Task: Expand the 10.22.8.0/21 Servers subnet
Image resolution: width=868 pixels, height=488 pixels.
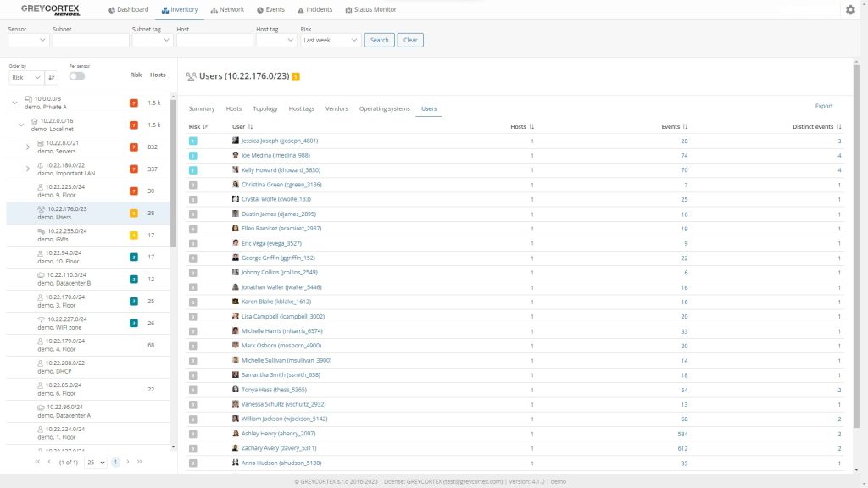Action: coord(29,147)
